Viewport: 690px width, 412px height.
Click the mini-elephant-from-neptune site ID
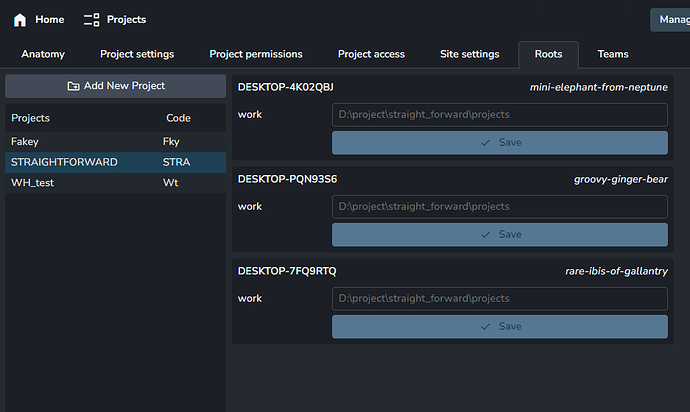(x=598, y=88)
